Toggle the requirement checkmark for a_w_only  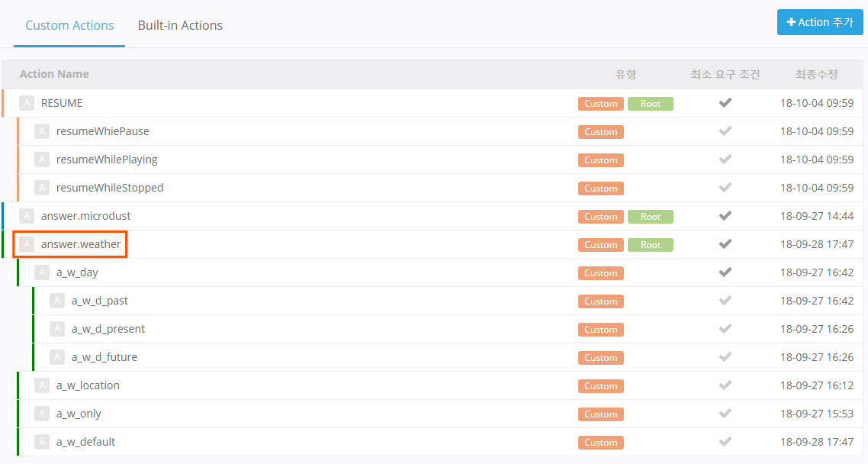coord(725,414)
